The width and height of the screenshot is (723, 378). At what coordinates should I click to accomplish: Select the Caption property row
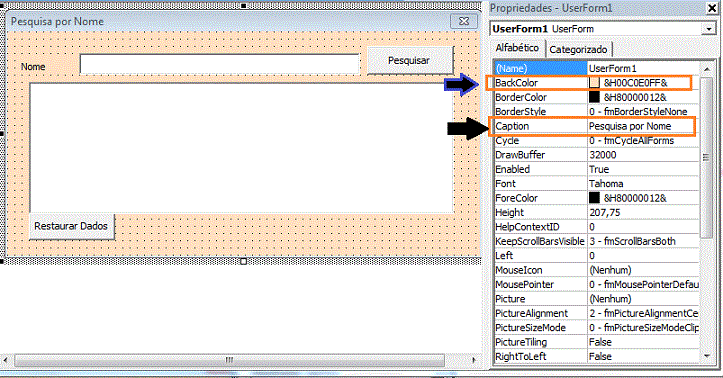coord(596,126)
